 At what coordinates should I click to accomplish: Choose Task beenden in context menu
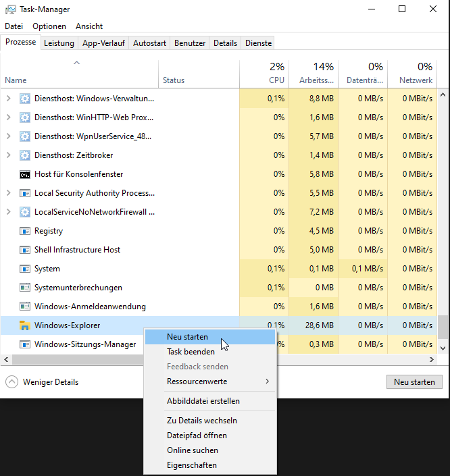coord(210,352)
